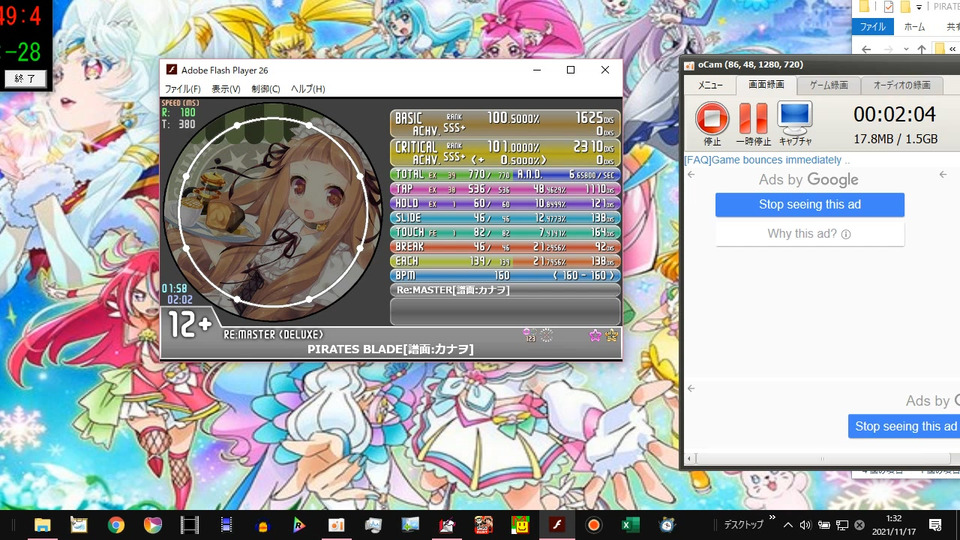Click the gold star badge in the game footer
The height and width of the screenshot is (540, 960).
pos(611,335)
